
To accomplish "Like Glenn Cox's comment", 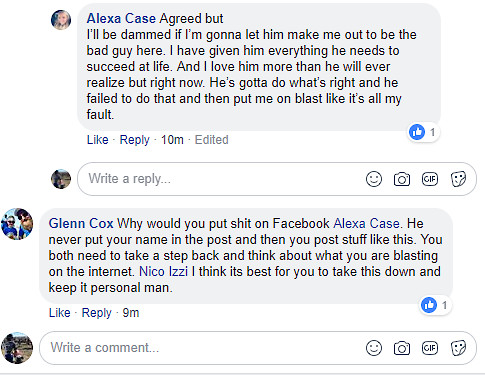I will click(x=60, y=313).
